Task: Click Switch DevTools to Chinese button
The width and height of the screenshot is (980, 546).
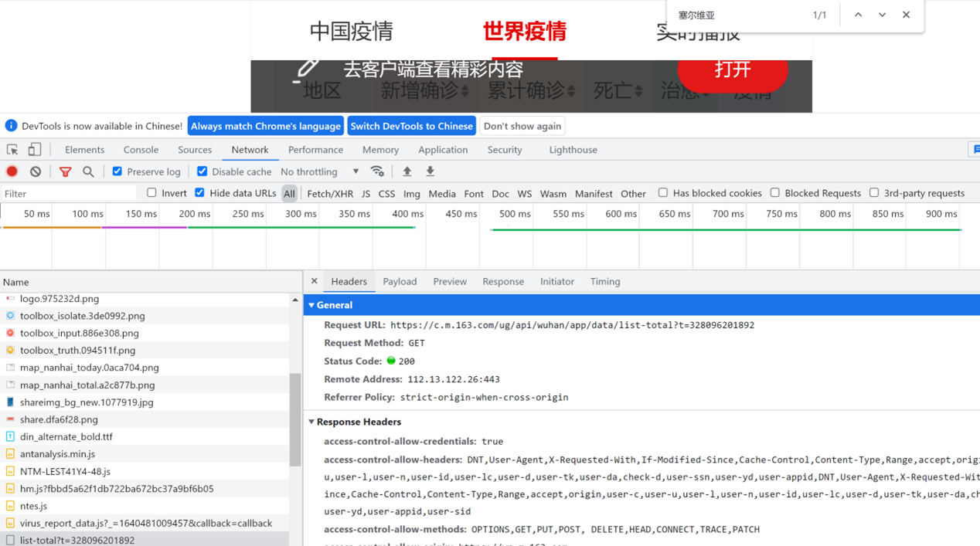Action: tap(411, 126)
